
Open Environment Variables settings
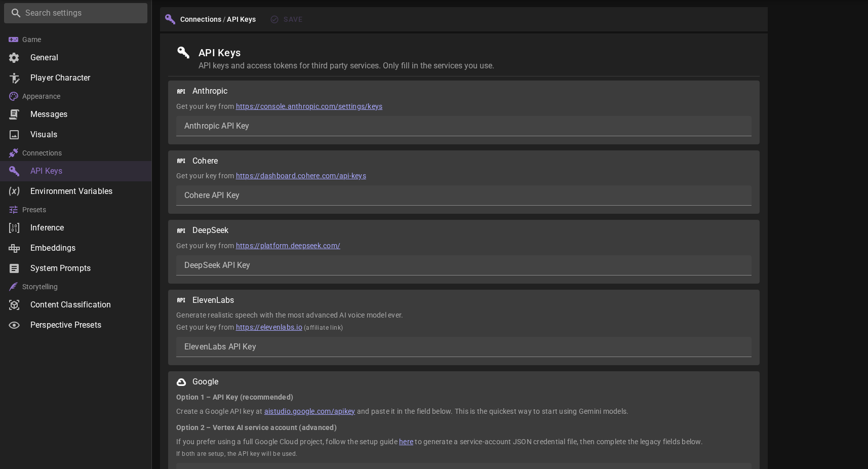tap(76, 191)
